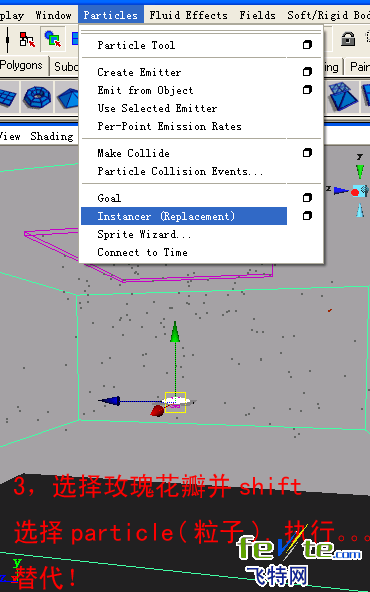Click the polygon pyramid shelf icon beside torus

pyautogui.click(x=68, y=97)
